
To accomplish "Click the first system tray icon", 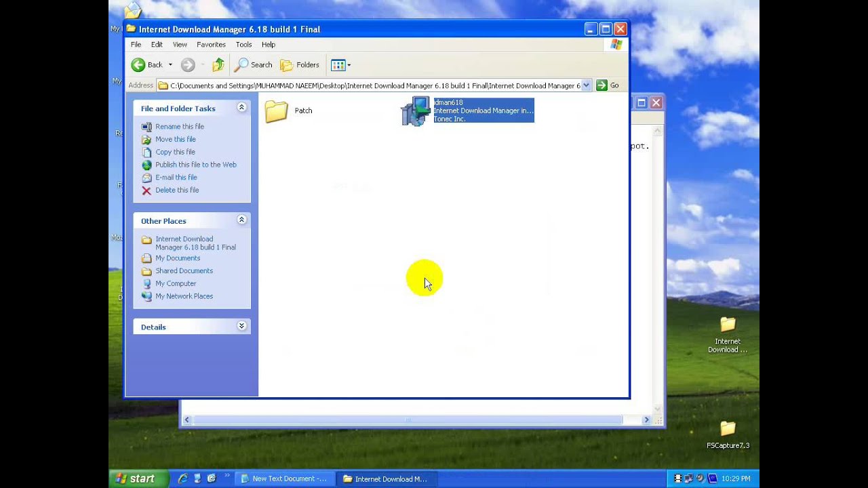I will [x=677, y=479].
